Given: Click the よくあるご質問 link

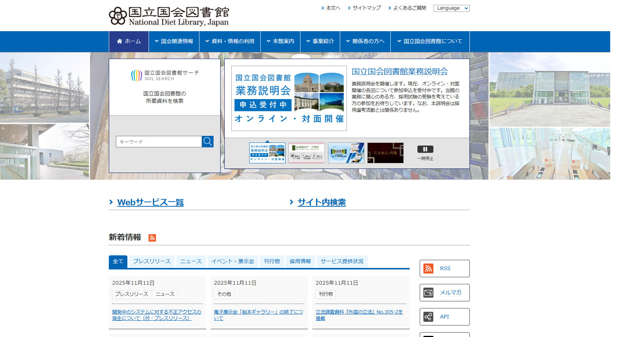Looking at the screenshot, I should (410, 8).
